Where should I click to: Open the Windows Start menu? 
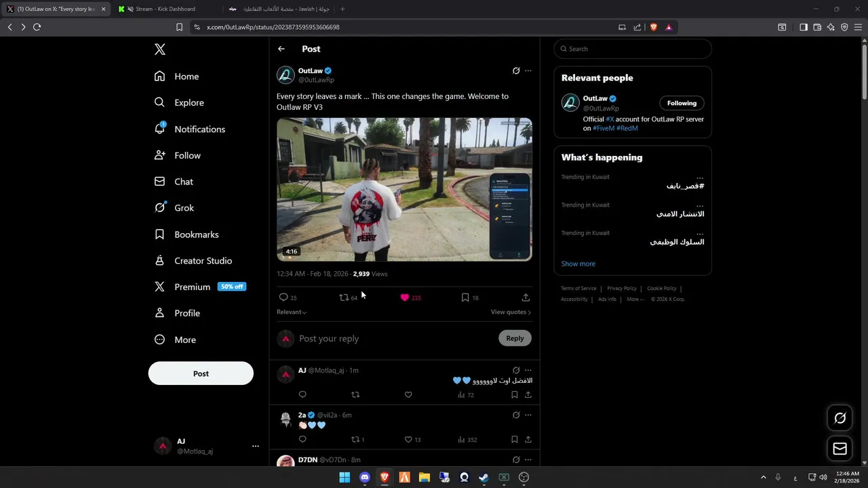[x=344, y=477]
